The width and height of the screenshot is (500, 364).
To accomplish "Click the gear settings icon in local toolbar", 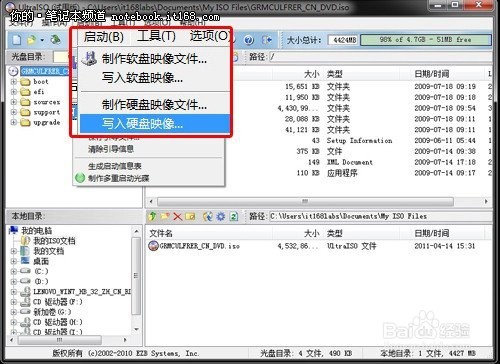I will pyautogui.click(x=221, y=217).
